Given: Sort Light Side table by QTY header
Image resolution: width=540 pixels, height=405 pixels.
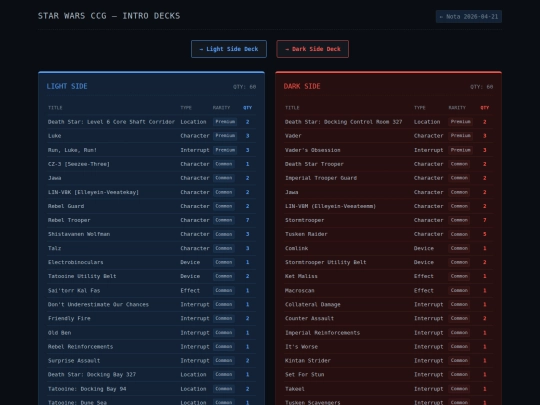Looking at the screenshot, I should pyautogui.click(x=247, y=108).
